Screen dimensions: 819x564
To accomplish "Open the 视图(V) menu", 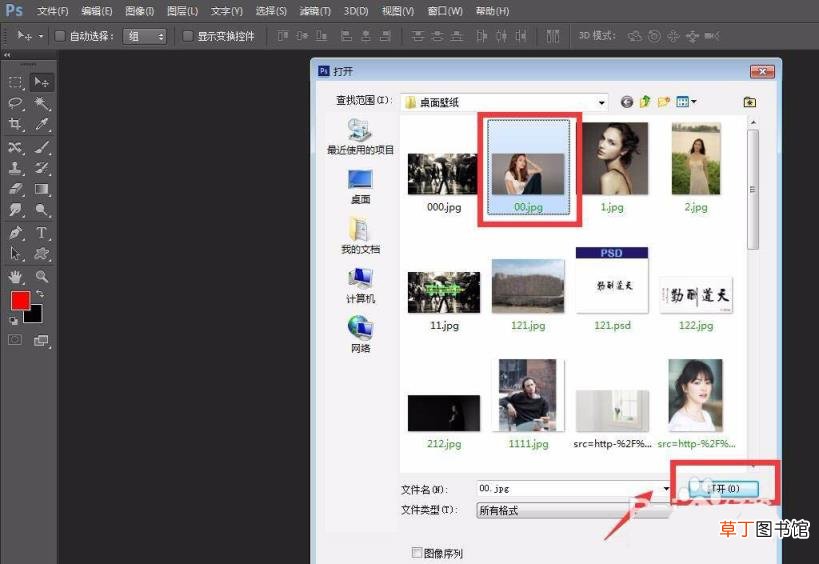I will (x=397, y=11).
